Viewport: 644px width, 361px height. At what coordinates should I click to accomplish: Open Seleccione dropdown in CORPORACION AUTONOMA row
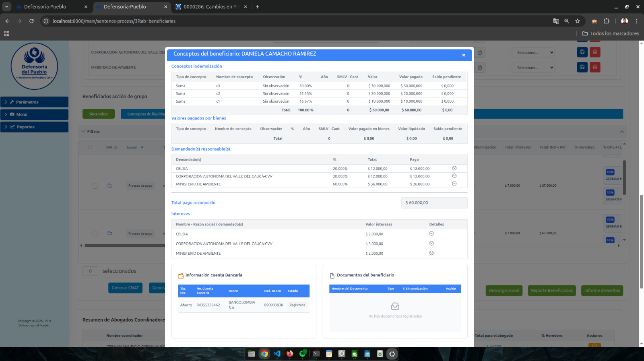[533, 52]
